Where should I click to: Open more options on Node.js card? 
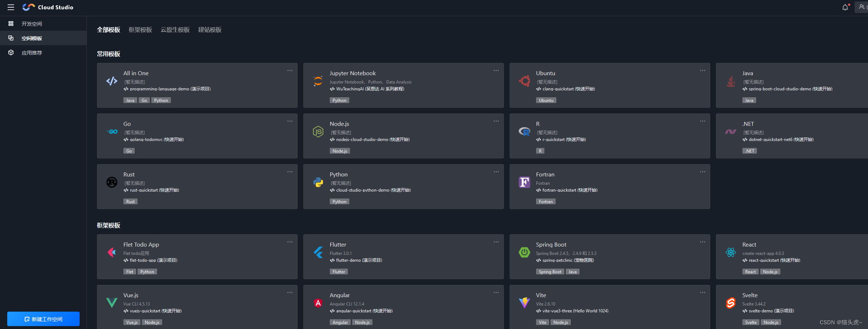tap(496, 121)
